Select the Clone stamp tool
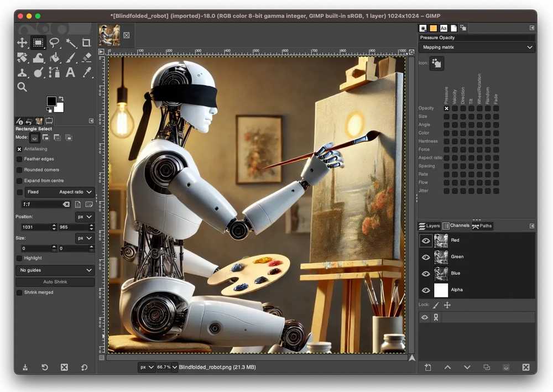 [x=22, y=72]
